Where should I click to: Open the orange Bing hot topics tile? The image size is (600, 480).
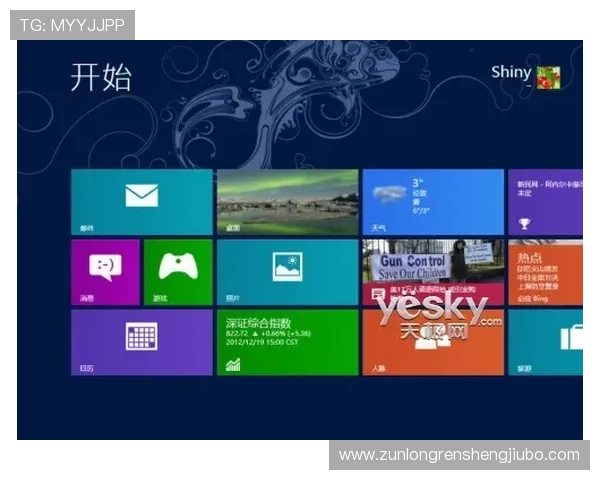[x=545, y=271]
